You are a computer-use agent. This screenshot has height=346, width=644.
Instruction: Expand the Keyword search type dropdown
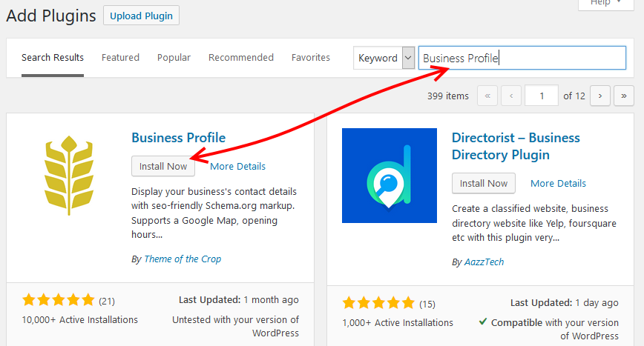(384, 58)
